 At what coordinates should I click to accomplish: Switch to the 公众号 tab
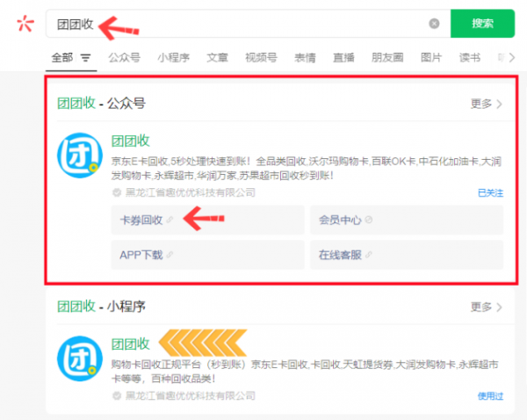coord(124,57)
